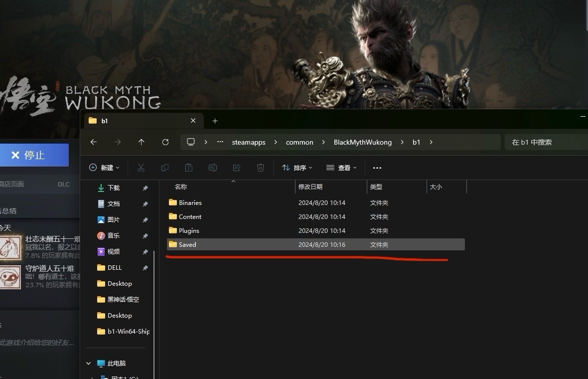Screen dimensions: 588x379
Task: Open the Saved folder
Action: [x=187, y=244]
